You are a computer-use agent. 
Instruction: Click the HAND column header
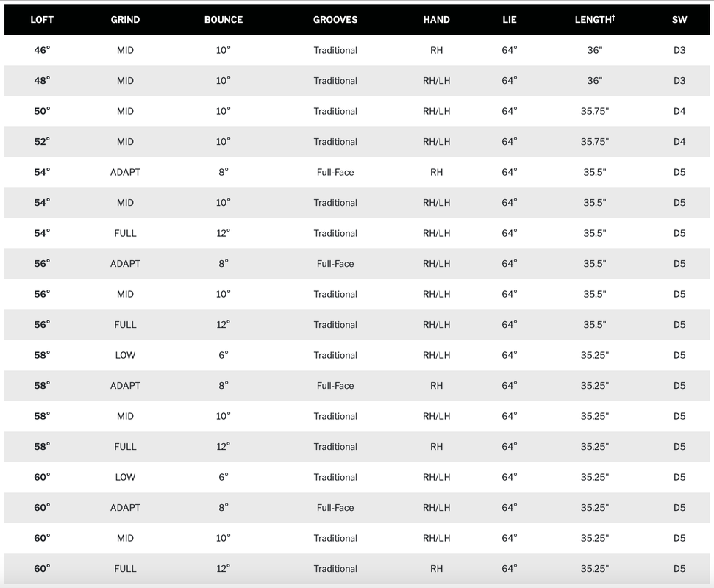436,20
